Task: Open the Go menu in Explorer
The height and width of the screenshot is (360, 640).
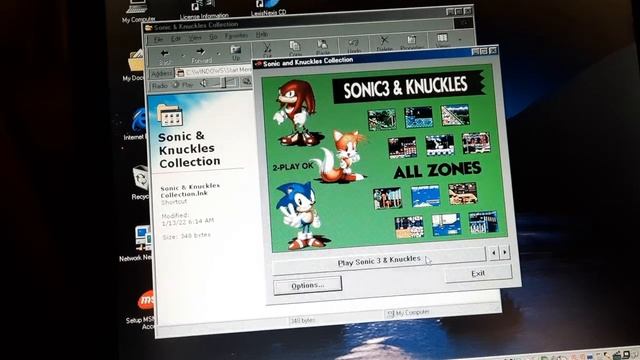Action: click(x=213, y=37)
